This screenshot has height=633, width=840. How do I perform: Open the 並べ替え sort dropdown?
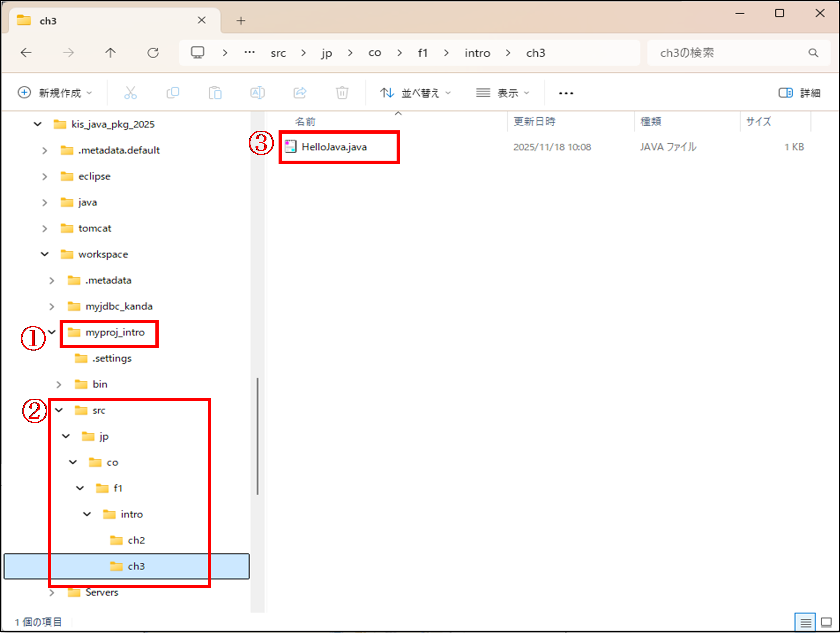click(415, 93)
